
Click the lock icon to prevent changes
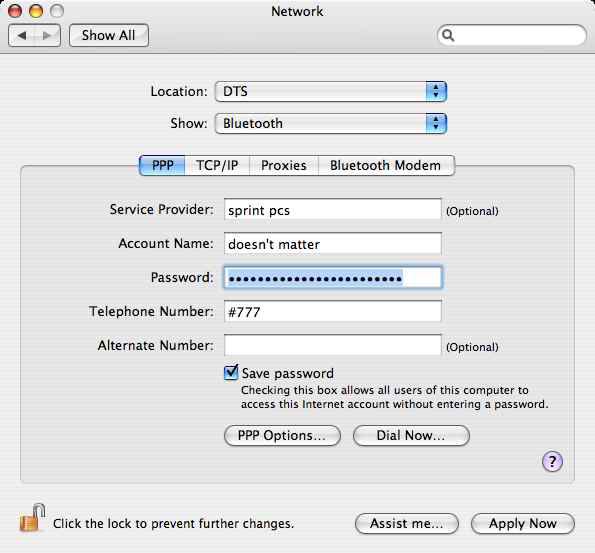click(32, 518)
